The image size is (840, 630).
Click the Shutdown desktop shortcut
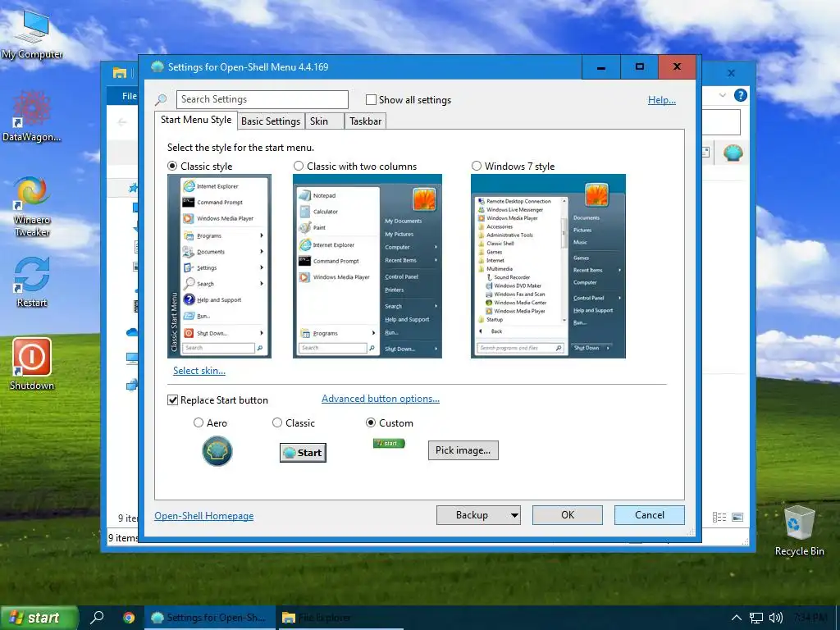(32, 364)
